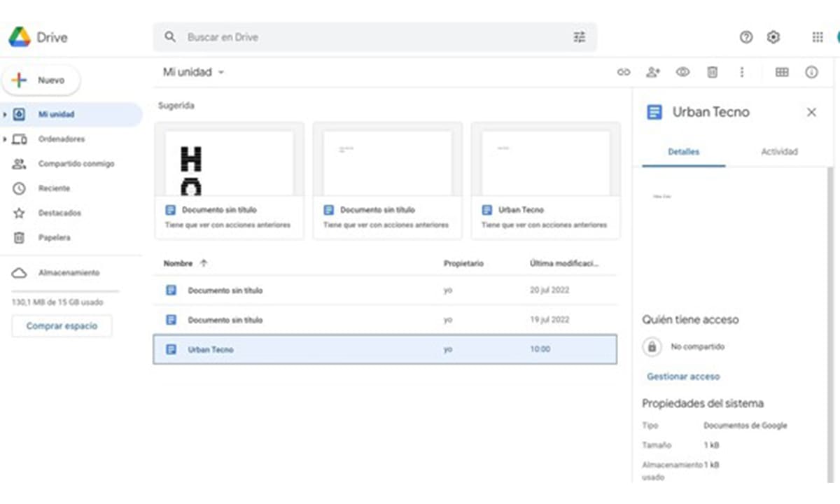
Task: Switch to grid layout view icon
Action: click(x=782, y=72)
